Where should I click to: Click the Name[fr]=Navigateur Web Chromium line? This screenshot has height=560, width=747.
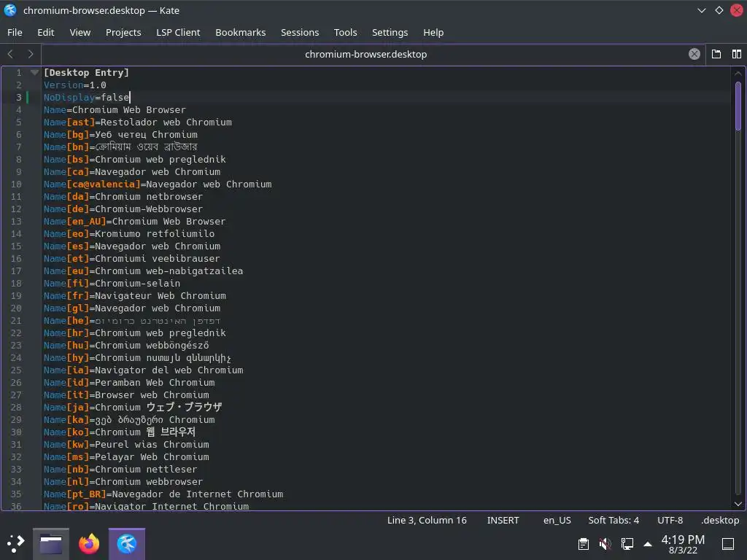pos(135,295)
